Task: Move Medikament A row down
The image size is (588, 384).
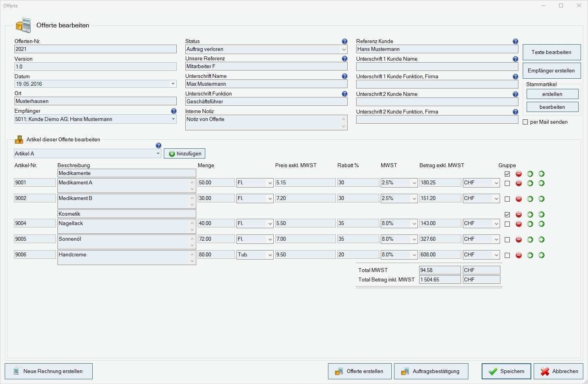Action: click(x=541, y=183)
